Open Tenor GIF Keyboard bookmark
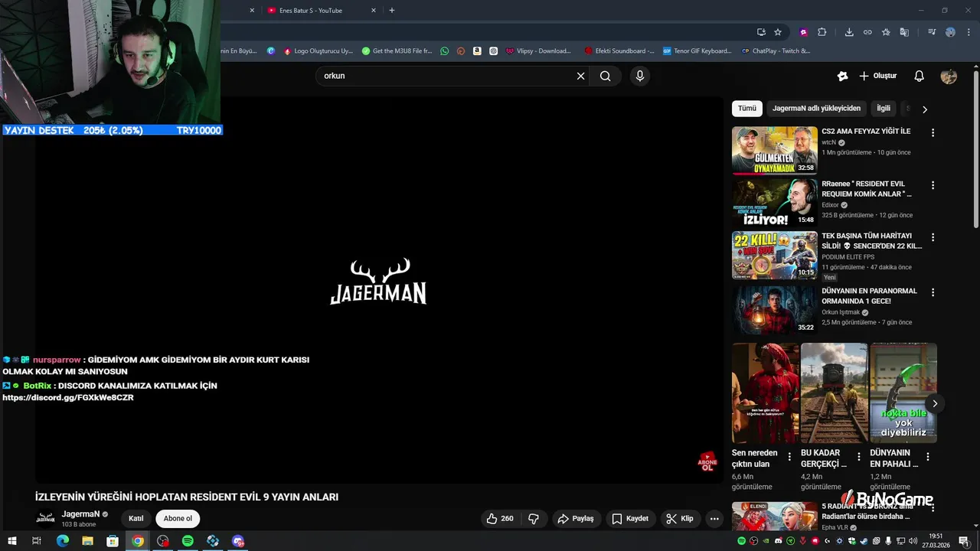The height and width of the screenshot is (551, 980). (697, 51)
